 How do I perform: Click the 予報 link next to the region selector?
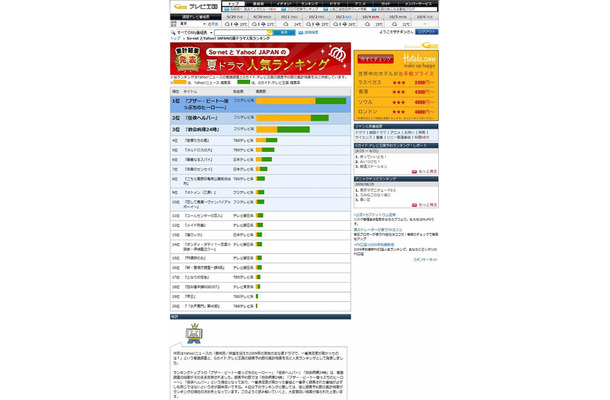[213, 24]
